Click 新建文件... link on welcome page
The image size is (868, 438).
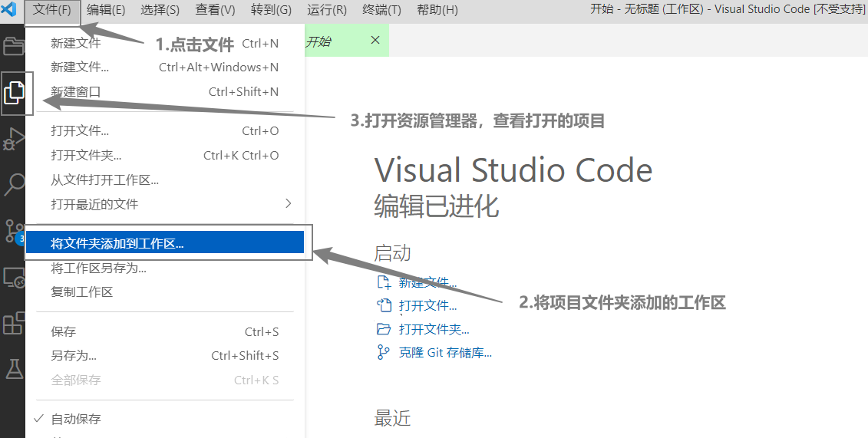click(427, 282)
